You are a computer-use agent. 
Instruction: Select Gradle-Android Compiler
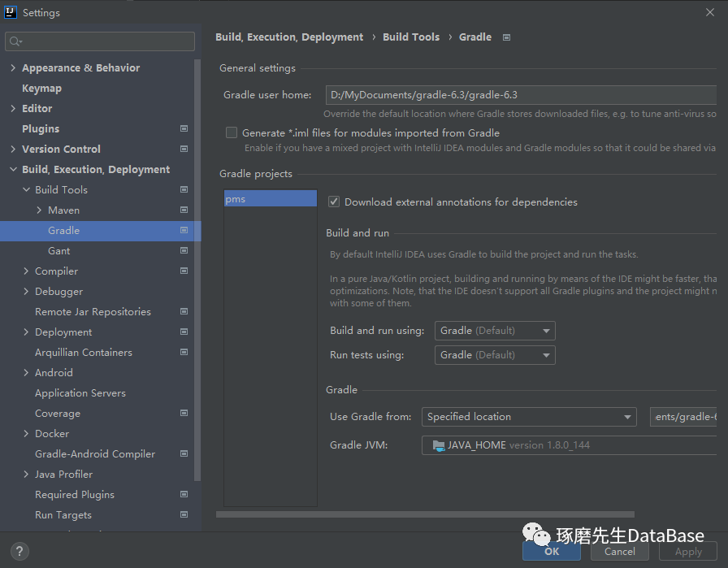pos(95,453)
